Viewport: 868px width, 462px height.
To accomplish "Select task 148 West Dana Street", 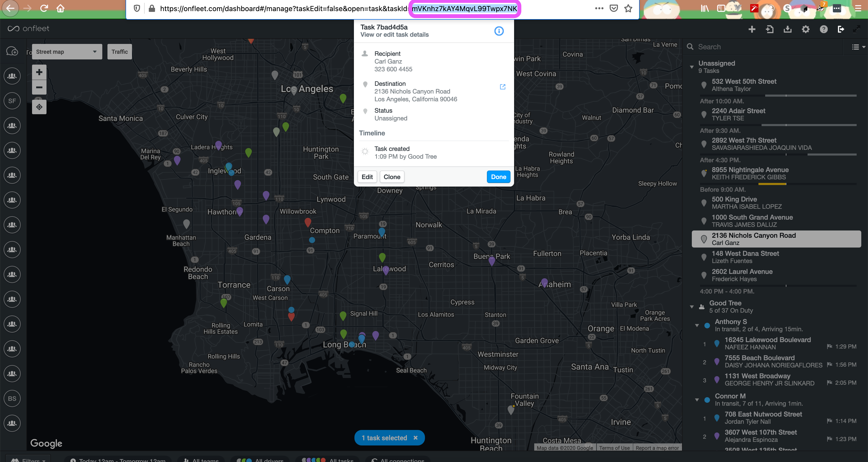I will click(x=776, y=257).
